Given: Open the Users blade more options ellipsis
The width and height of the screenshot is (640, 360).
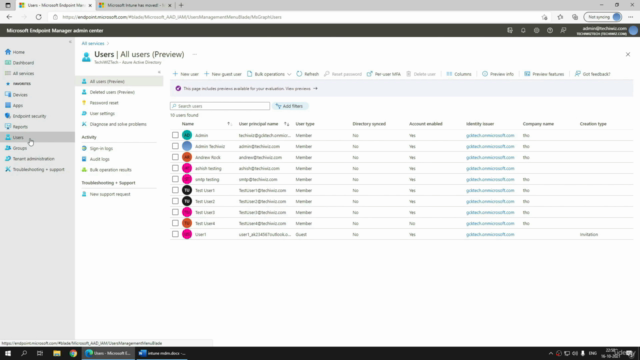Looking at the screenshot, I should tap(194, 54).
